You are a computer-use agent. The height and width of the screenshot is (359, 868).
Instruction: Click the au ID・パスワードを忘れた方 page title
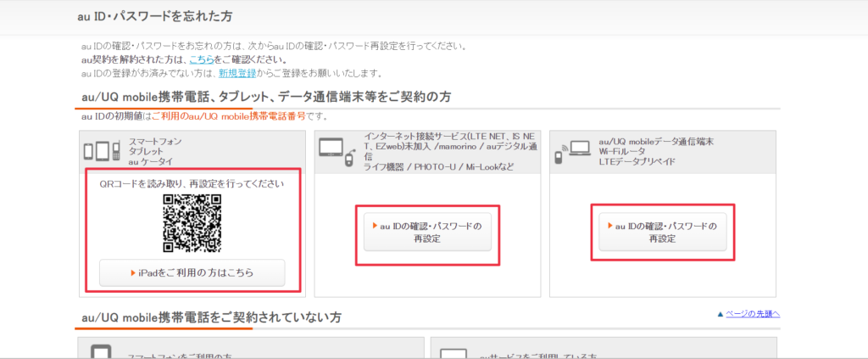click(x=156, y=16)
